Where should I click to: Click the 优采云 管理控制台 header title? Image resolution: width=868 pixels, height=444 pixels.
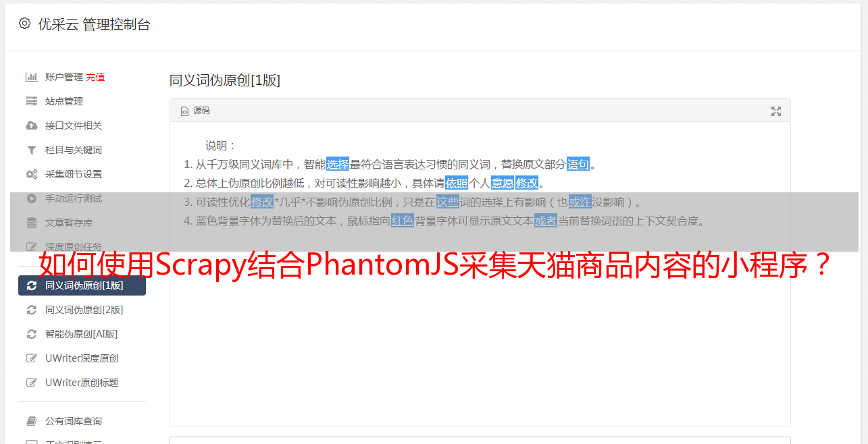tap(94, 24)
